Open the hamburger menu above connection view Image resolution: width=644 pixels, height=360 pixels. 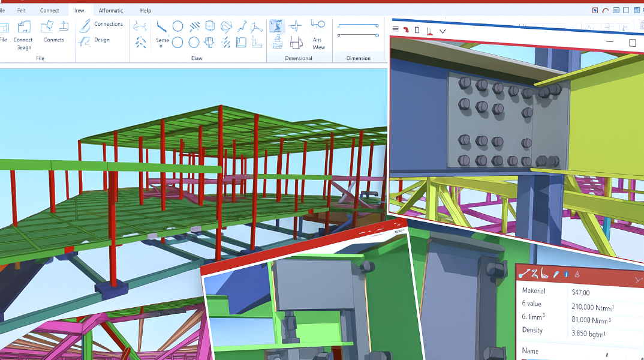click(396, 29)
